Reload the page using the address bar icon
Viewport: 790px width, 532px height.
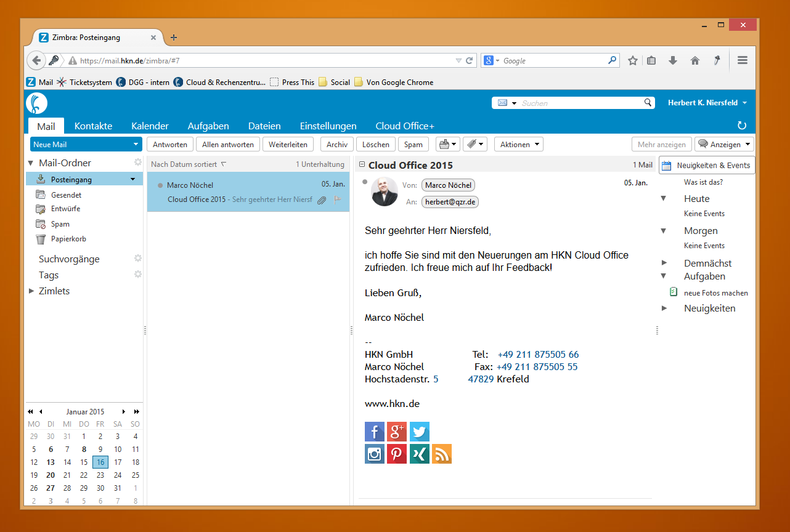(x=470, y=61)
